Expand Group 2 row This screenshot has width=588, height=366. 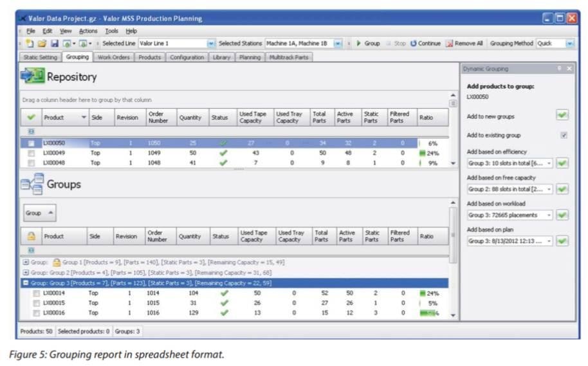click(26, 273)
